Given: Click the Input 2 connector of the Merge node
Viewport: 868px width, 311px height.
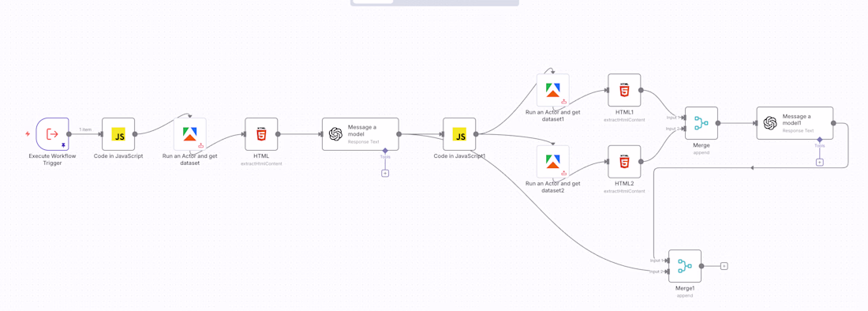Looking at the screenshot, I should click(685, 129).
